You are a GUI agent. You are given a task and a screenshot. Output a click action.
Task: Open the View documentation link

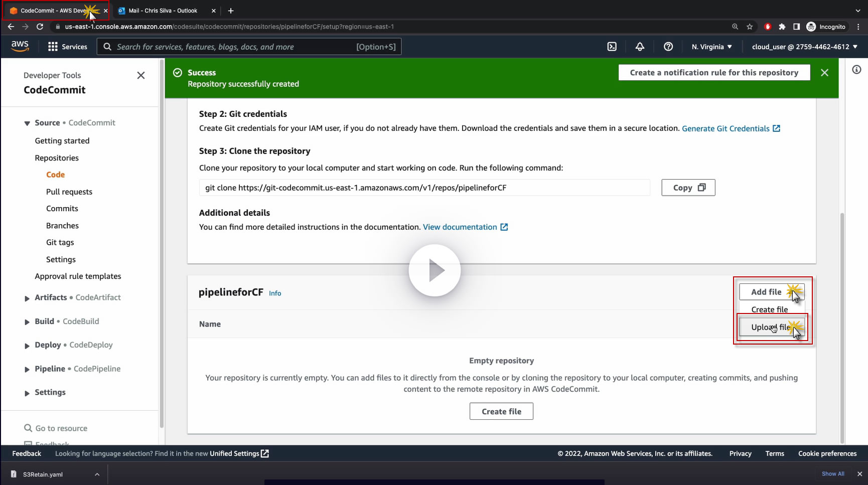tap(466, 227)
